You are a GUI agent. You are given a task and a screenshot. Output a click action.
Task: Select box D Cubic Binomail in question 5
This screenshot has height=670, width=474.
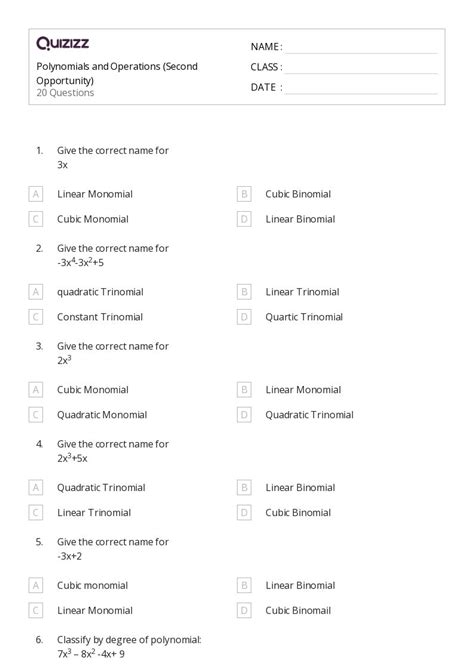point(244,611)
